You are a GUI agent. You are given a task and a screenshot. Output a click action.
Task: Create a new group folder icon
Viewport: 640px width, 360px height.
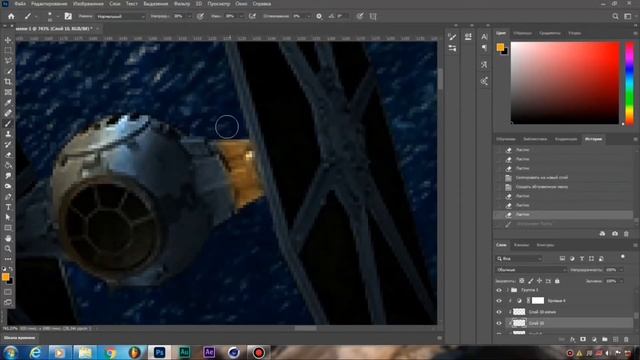(x=604, y=339)
